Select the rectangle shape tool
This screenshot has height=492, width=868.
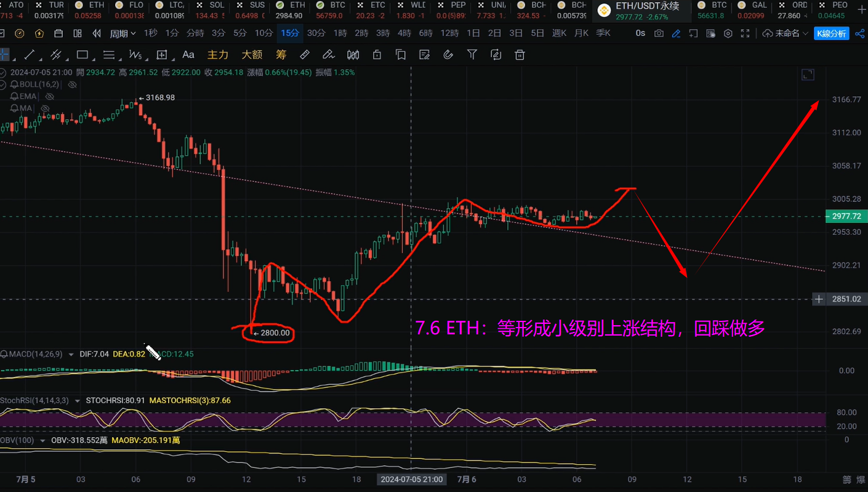pyautogui.click(x=82, y=55)
